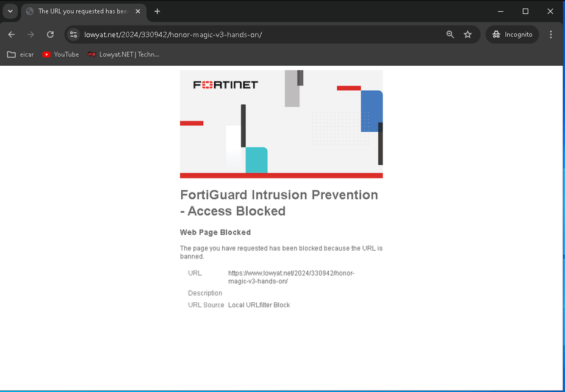
Task: Click the Incognito indicator button
Action: pos(512,35)
